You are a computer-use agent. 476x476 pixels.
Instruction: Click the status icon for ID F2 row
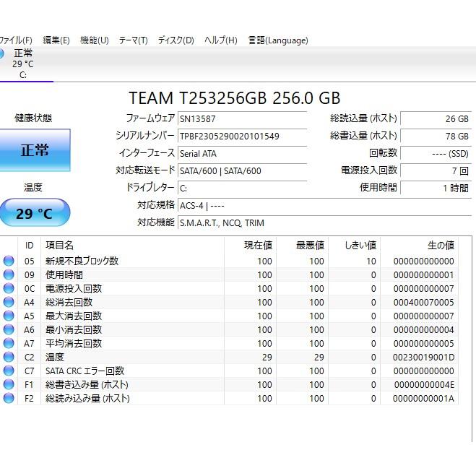pyautogui.click(x=9, y=398)
